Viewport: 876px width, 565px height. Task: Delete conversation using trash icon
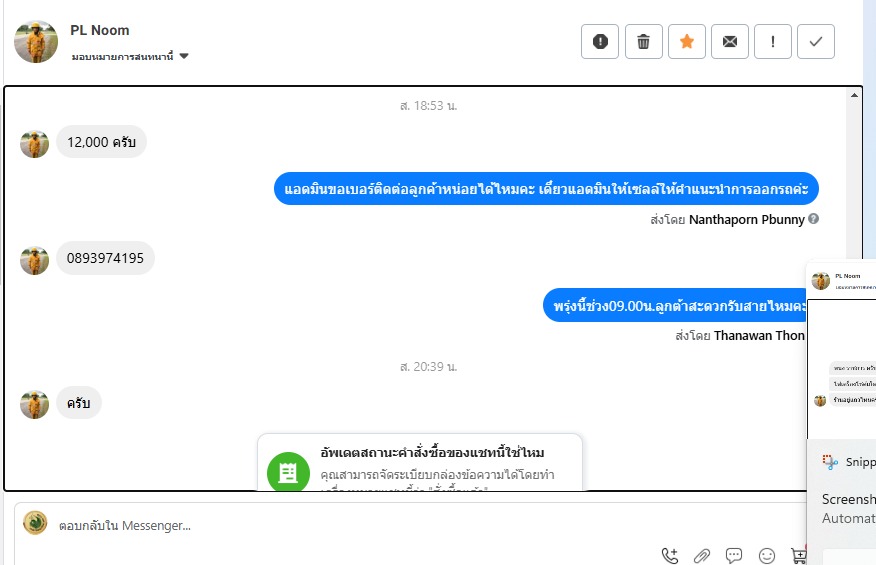coord(644,41)
